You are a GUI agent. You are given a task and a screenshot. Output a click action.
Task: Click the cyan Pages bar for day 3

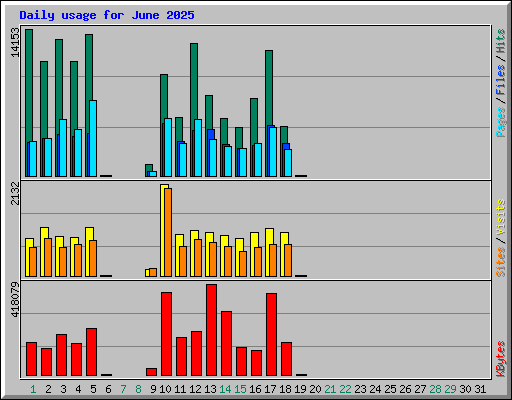click(x=63, y=148)
